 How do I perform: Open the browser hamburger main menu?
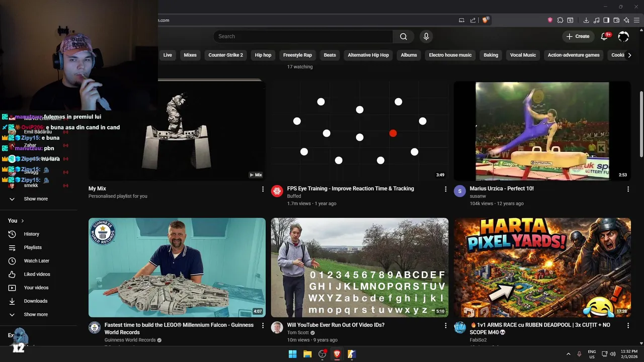tap(636, 20)
